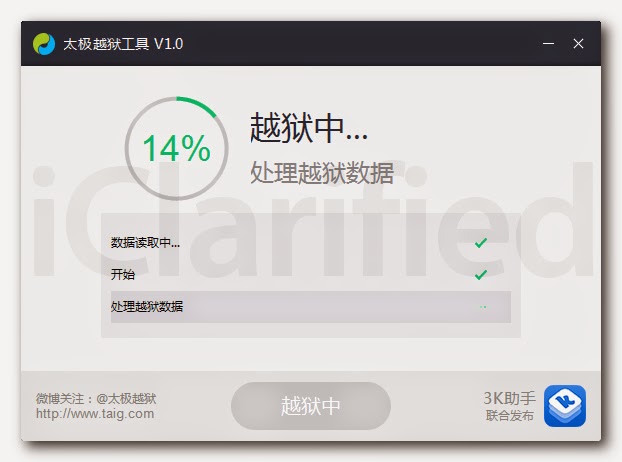Click the green arc of progress ring
Viewport: 622px width, 462px height.
pyautogui.click(x=197, y=106)
